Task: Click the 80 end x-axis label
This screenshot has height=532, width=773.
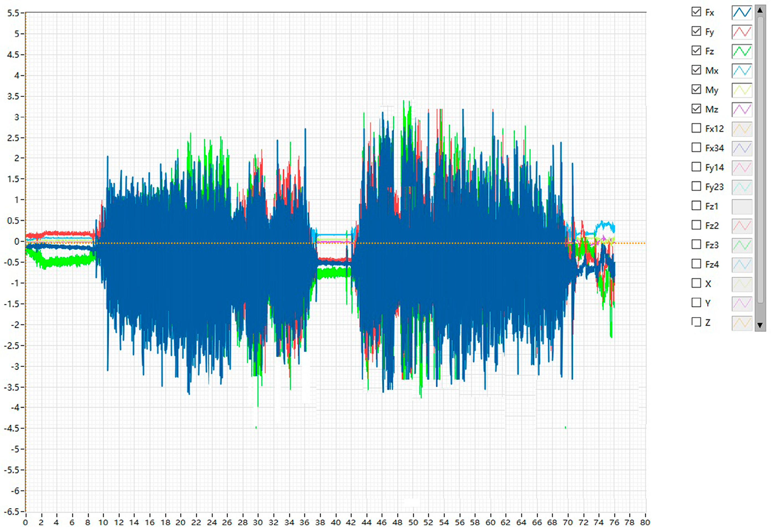Action: click(x=645, y=522)
